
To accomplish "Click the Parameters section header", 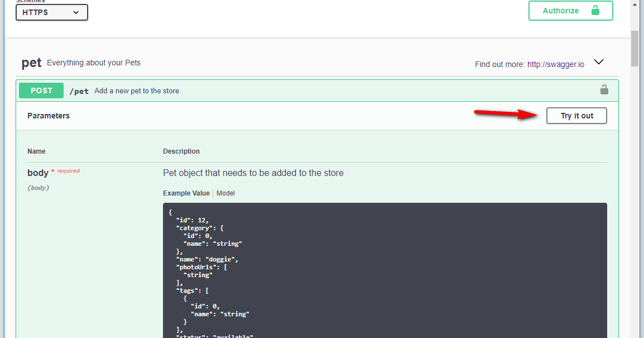I will pos(48,116).
